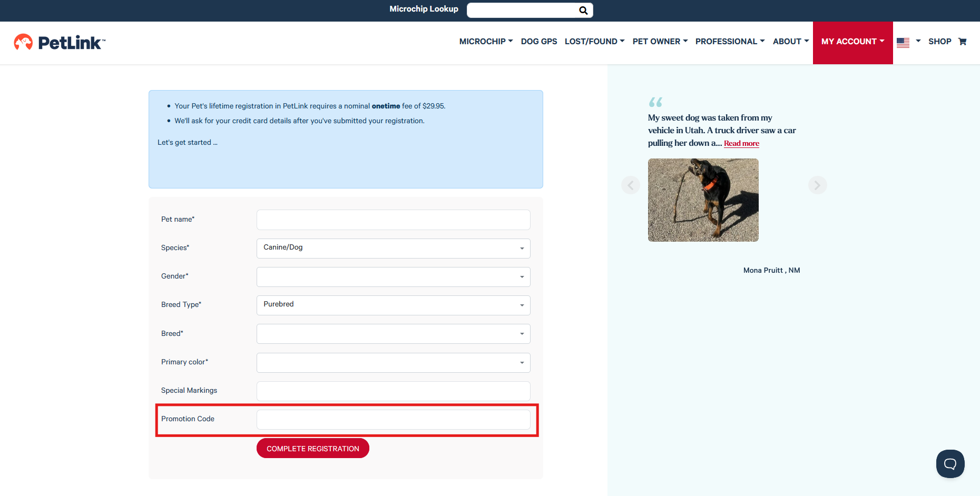Image resolution: width=980 pixels, height=496 pixels.
Task: Focus the Microchip Lookup search box
Action: point(530,11)
